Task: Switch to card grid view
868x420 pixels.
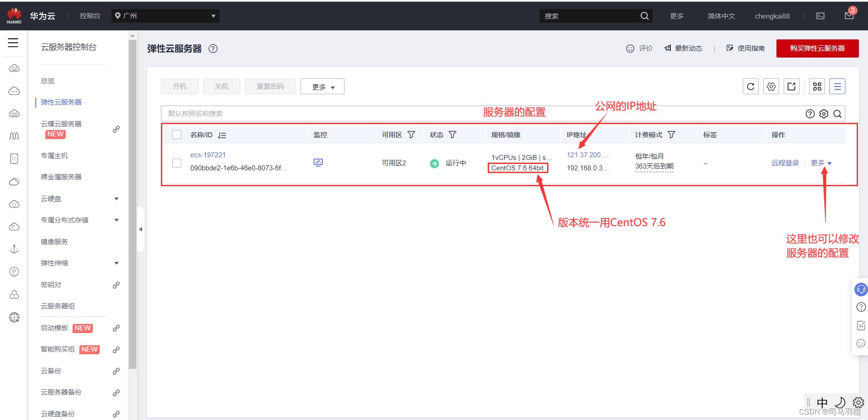Action: [817, 87]
